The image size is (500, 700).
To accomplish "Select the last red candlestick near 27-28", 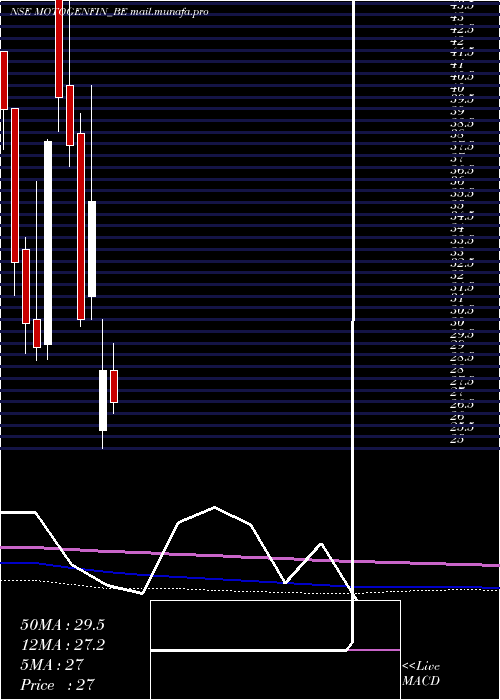I will (x=114, y=386).
